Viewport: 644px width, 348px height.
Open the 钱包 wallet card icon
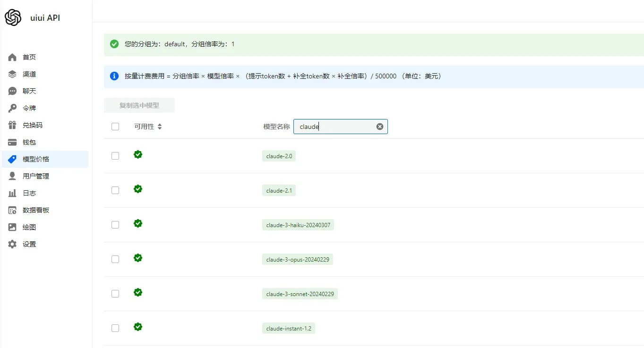tap(13, 142)
